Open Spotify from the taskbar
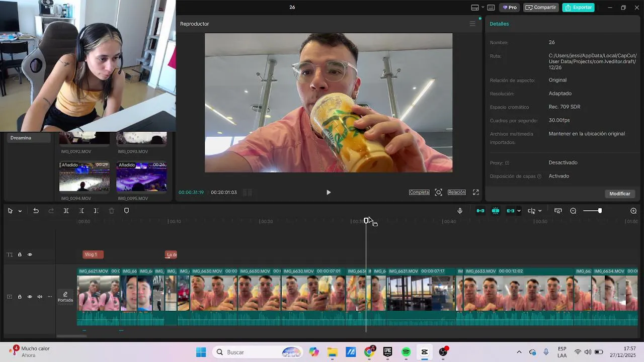Image resolution: width=644 pixels, height=362 pixels. (x=406, y=352)
